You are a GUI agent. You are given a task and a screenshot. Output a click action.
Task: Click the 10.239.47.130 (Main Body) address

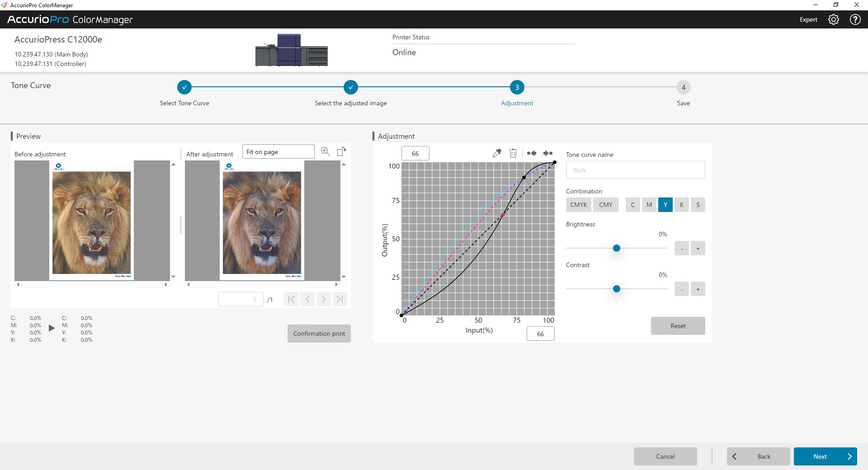(x=52, y=54)
